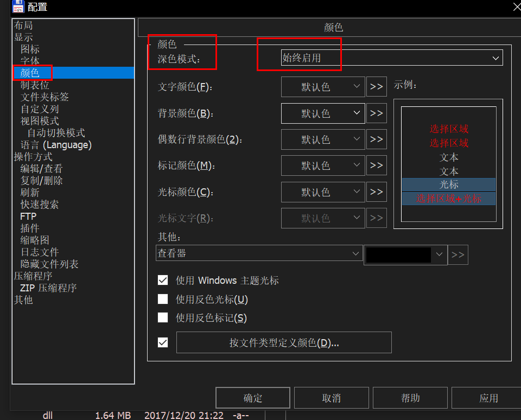Enable 使用反色光标 checkbox
The height and width of the screenshot is (420, 521).
163,299
